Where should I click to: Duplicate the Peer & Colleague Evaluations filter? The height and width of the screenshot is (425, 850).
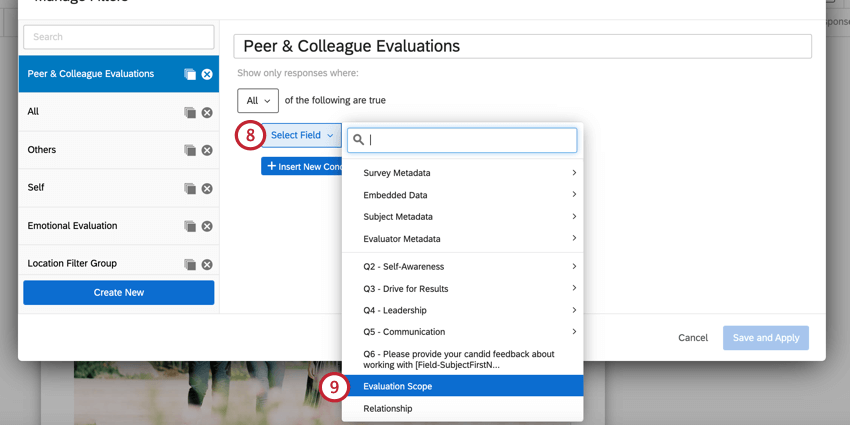[189, 74]
